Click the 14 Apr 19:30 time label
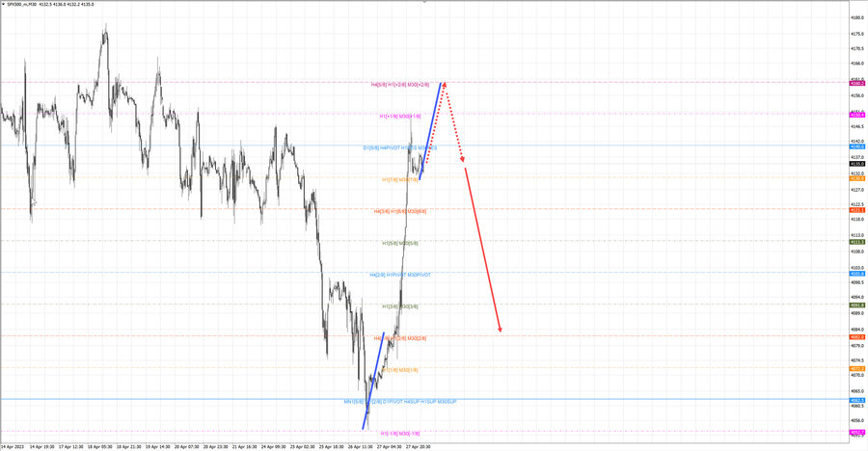 pos(41,446)
